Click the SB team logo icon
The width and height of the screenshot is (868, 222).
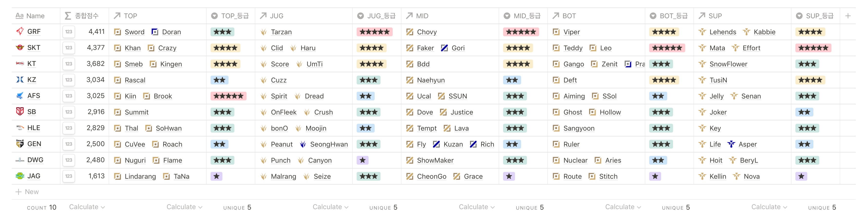coord(20,112)
